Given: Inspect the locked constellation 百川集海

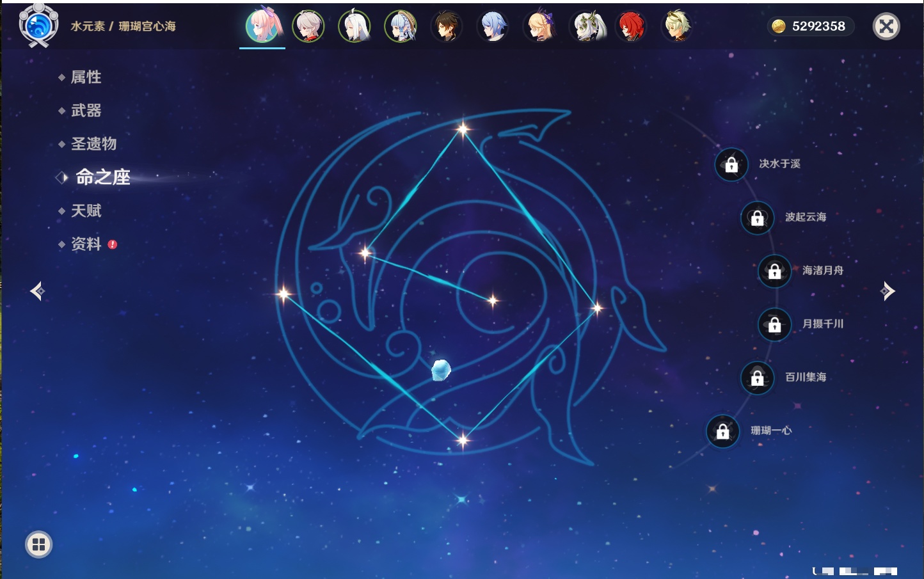Looking at the screenshot, I should [x=757, y=378].
